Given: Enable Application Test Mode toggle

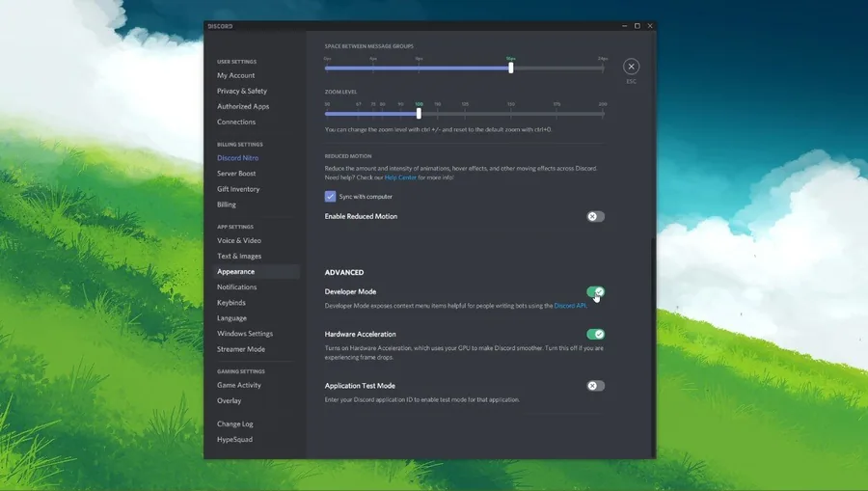Looking at the screenshot, I should (596, 386).
